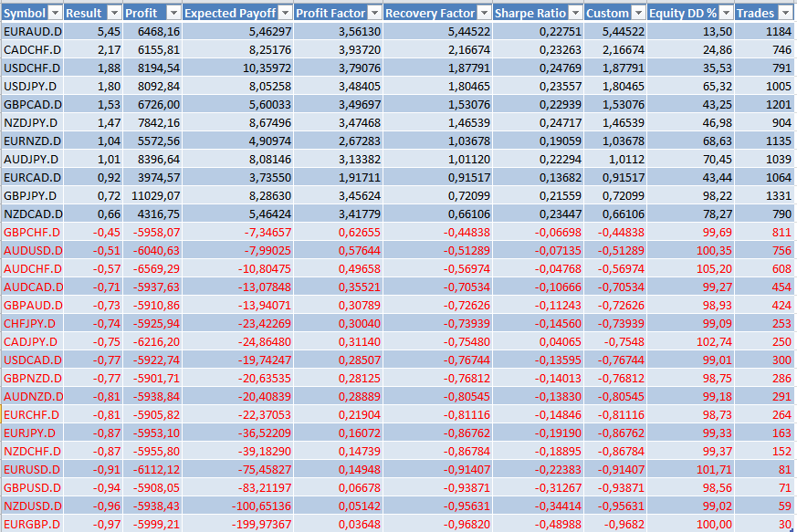
Task: Select the CHFJPY.D symbol cell
Action: pos(32,324)
